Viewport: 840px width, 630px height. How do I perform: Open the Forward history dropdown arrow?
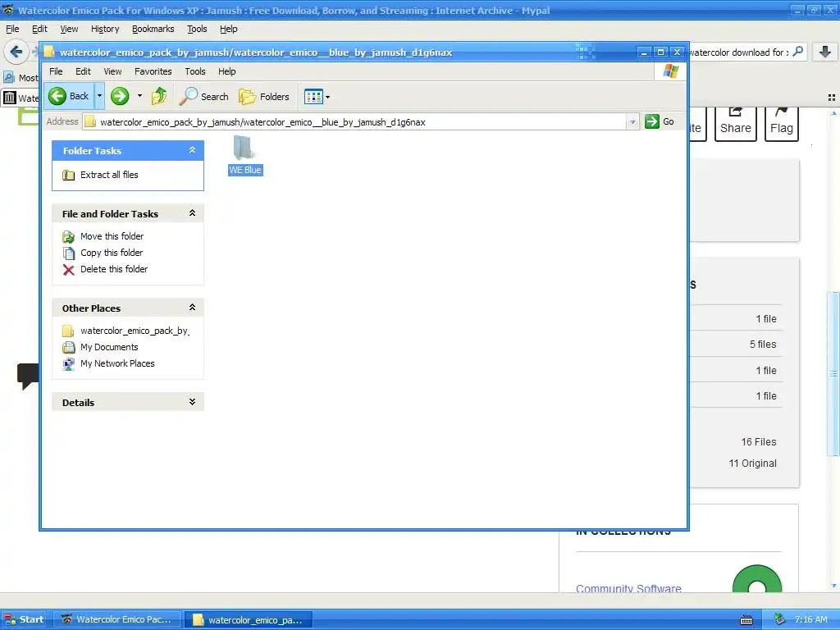(x=139, y=97)
